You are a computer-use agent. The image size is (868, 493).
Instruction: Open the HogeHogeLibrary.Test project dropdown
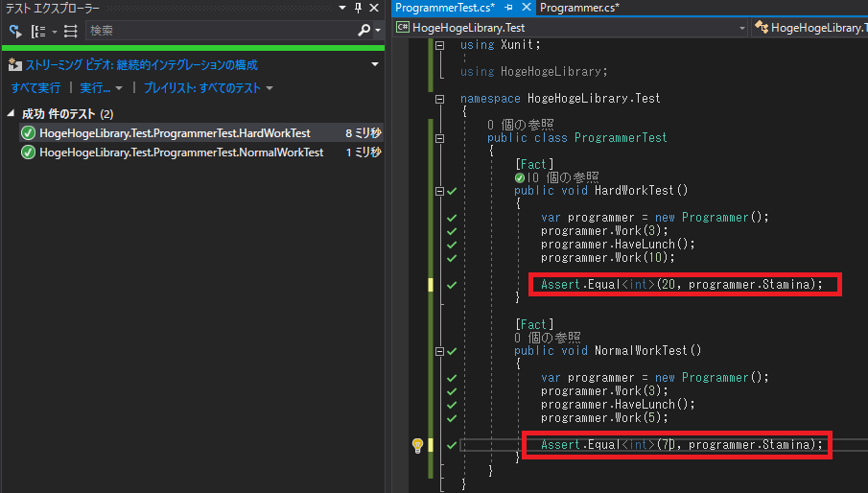coord(571,28)
